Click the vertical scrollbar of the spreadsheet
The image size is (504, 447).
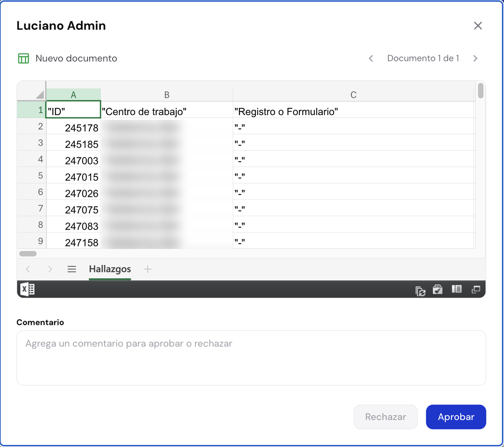pyautogui.click(x=481, y=91)
